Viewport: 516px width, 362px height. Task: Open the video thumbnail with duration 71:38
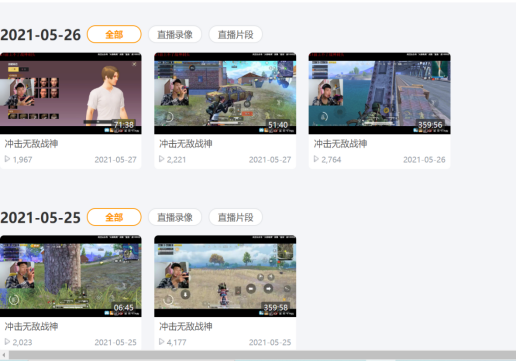click(71, 93)
